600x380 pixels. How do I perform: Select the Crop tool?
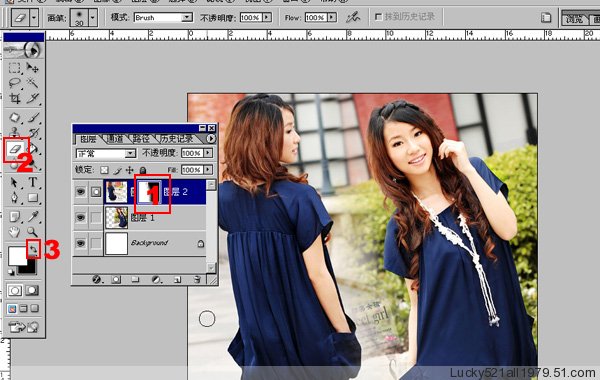pos(15,99)
